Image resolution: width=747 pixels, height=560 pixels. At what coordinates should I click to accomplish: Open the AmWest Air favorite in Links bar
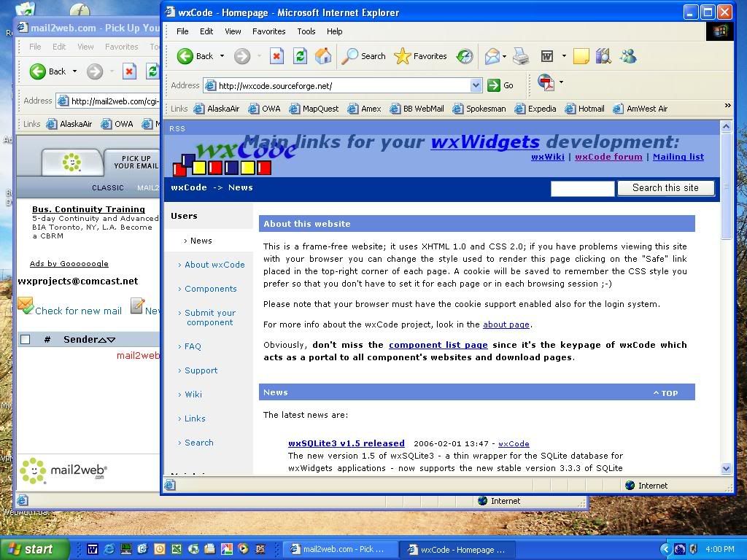pos(640,109)
